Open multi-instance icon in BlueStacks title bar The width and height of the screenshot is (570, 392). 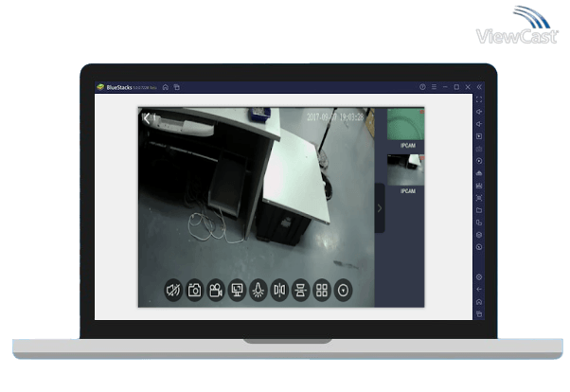[x=177, y=87]
